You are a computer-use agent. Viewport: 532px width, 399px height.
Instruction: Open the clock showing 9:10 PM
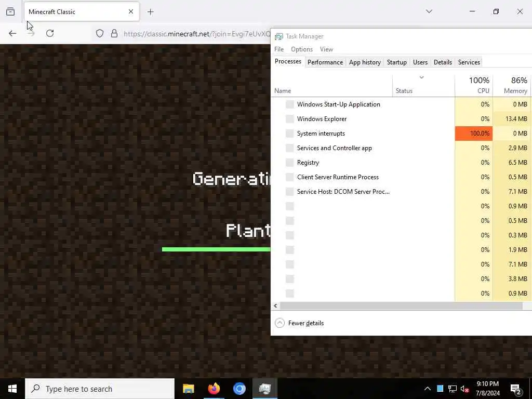pyautogui.click(x=487, y=389)
